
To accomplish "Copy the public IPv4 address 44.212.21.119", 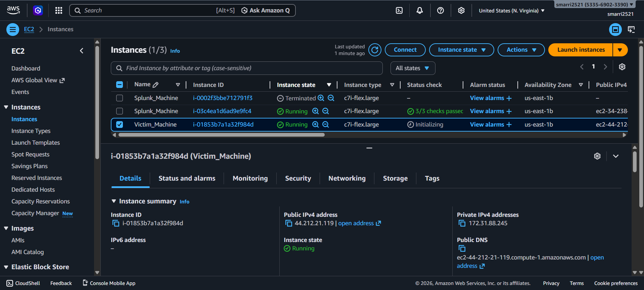I will (288, 224).
